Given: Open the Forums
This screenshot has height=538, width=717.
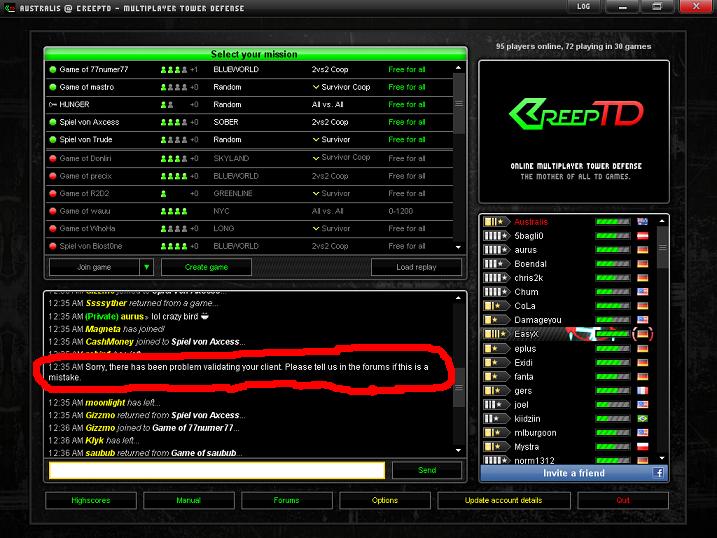Looking at the screenshot, I should (x=286, y=501).
